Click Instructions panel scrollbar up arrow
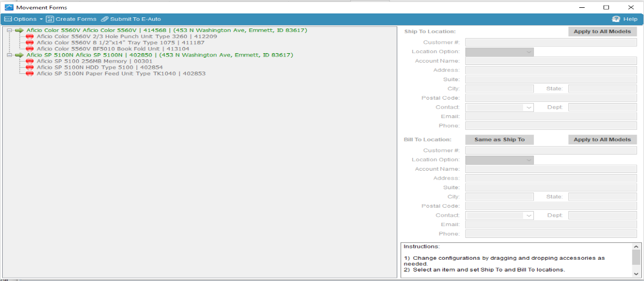 [x=636, y=247]
